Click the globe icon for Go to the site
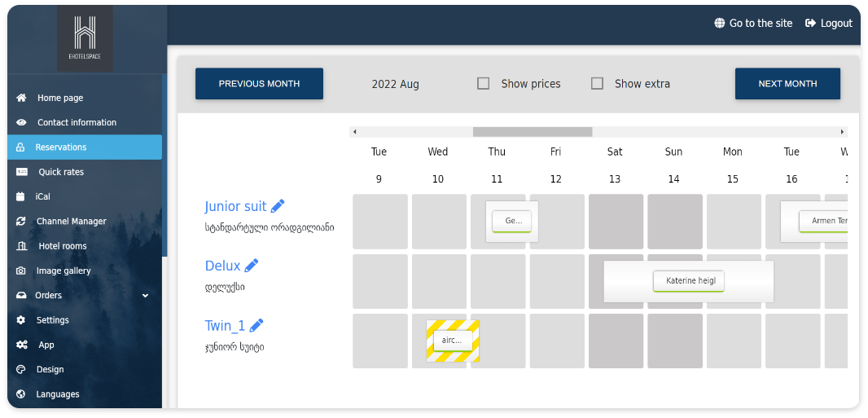868x418 pixels. point(720,24)
